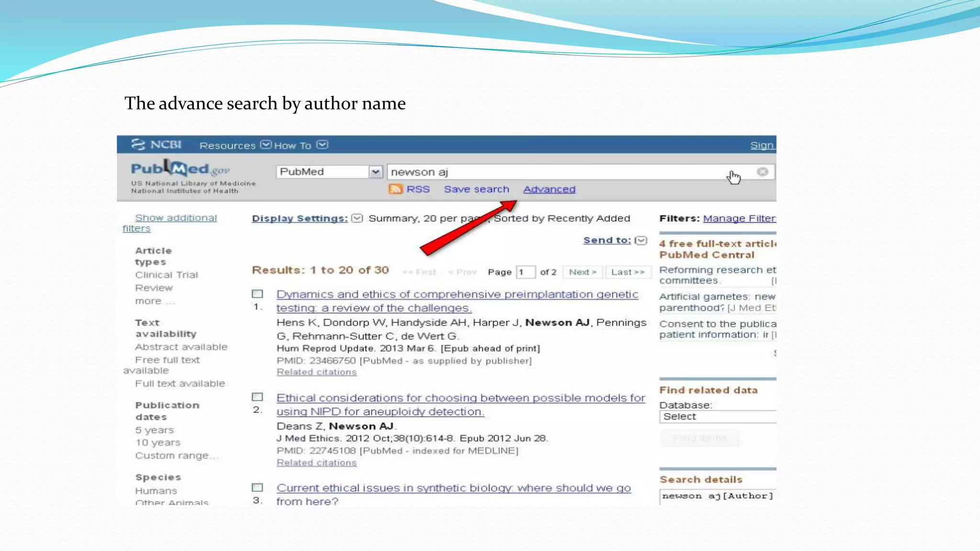
Task: Open the Manage Filters link
Action: 739,218
